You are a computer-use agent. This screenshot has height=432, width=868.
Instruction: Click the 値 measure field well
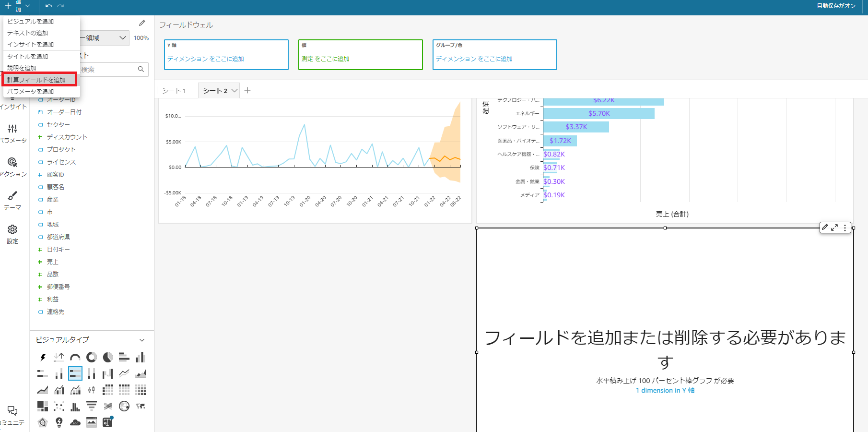(x=361, y=55)
